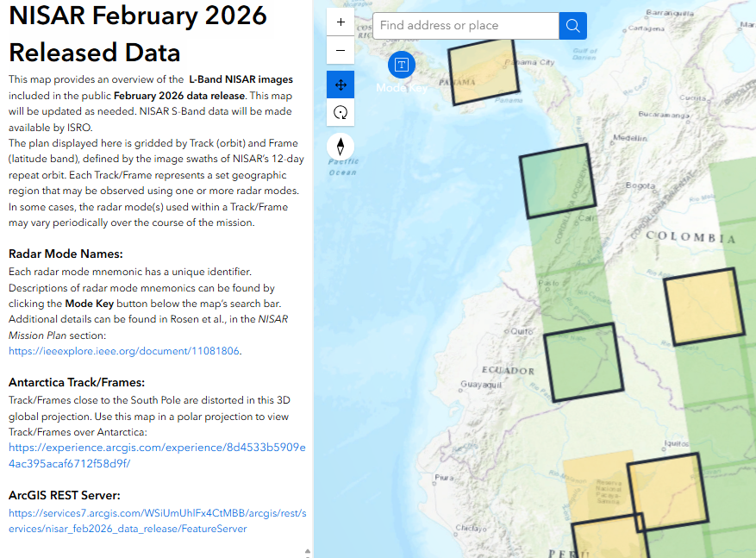Click the Bogota city label on map
This screenshot has width=756, height=558.
point(640,185)
